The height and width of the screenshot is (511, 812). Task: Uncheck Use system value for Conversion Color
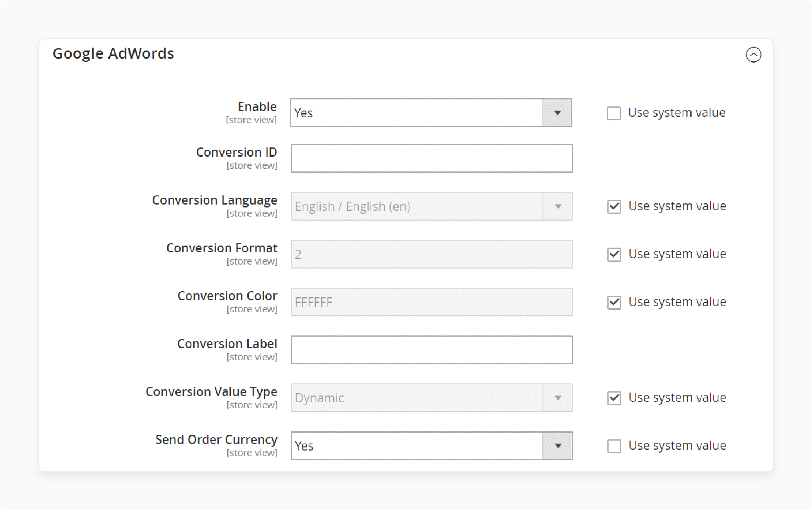pos(614,302)
